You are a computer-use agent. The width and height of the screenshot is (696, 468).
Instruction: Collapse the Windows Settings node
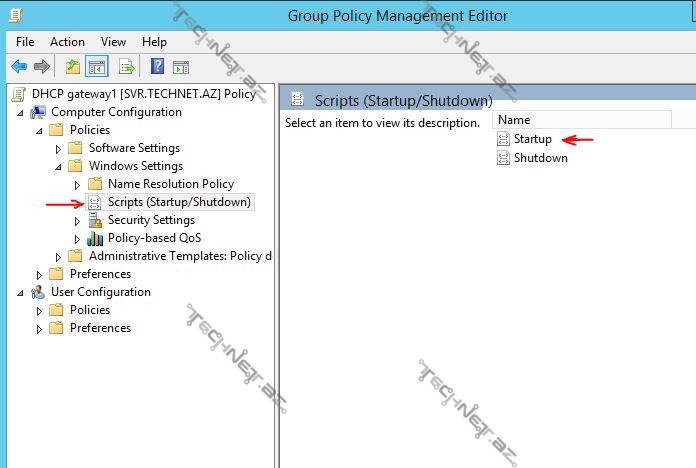(59, 166)
